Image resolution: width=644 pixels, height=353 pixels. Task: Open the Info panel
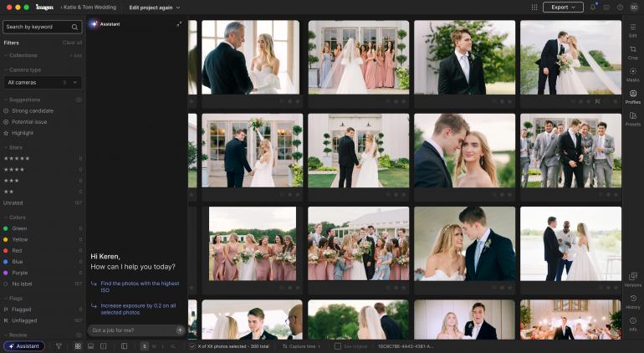633,324
